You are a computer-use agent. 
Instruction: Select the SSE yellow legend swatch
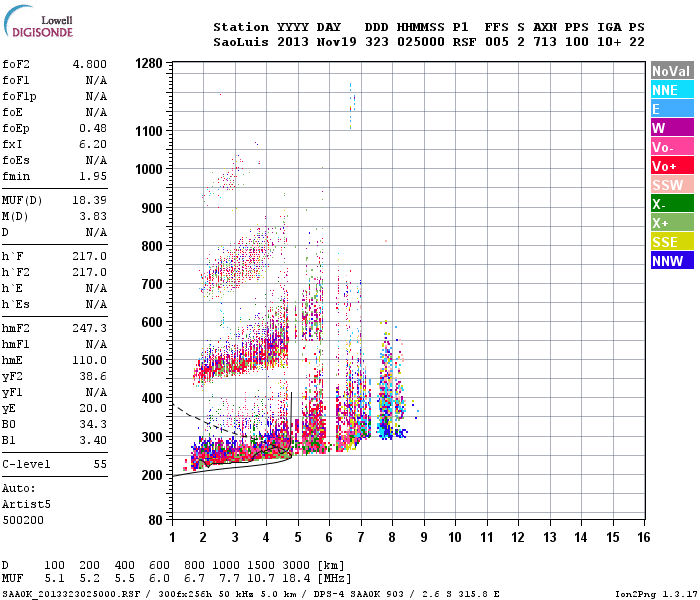tap(672, 242)
